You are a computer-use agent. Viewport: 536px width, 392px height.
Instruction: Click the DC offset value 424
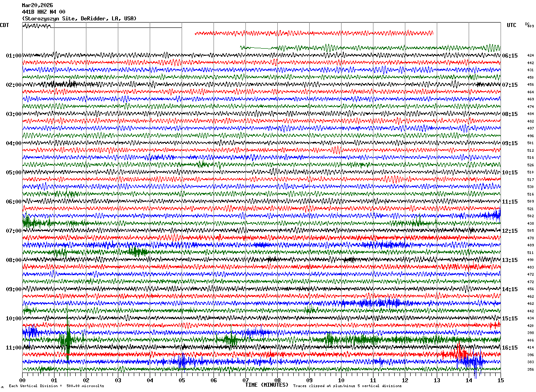(x=530, y=56)
